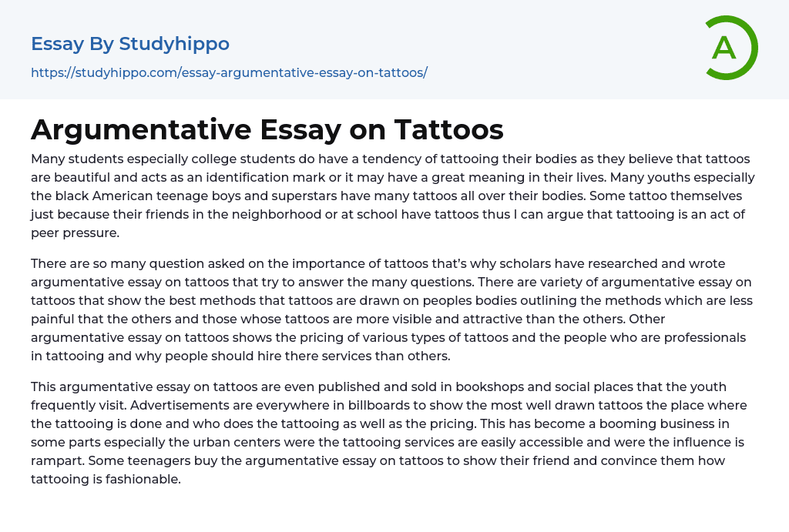The image size is (789, 532).
Task: Click the words "peer pressure." ending paragraph one
Action: click(x=76, y=233)
